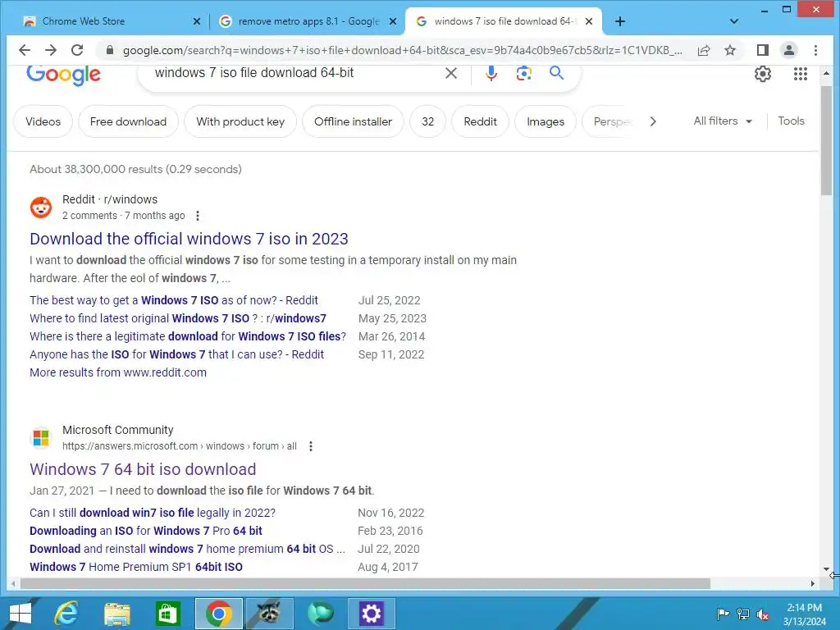Go forward one page in Chrome
The image size is (840, 630).
(x=51, y=50)
